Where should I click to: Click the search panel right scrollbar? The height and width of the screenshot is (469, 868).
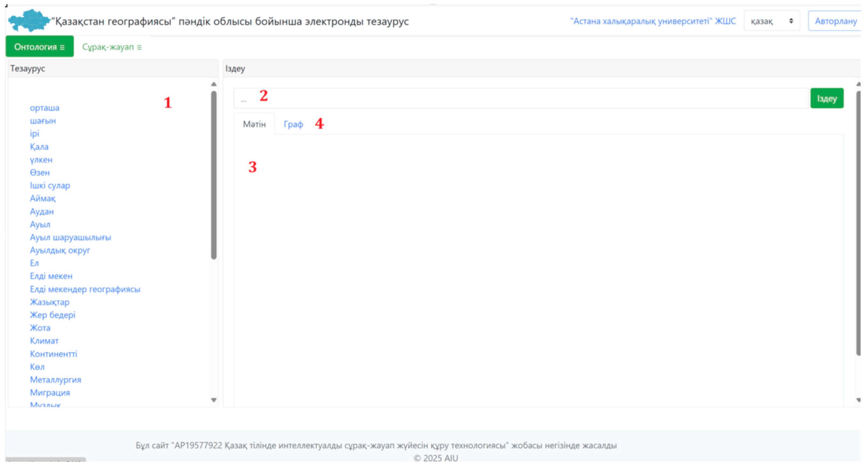point(858,222)
